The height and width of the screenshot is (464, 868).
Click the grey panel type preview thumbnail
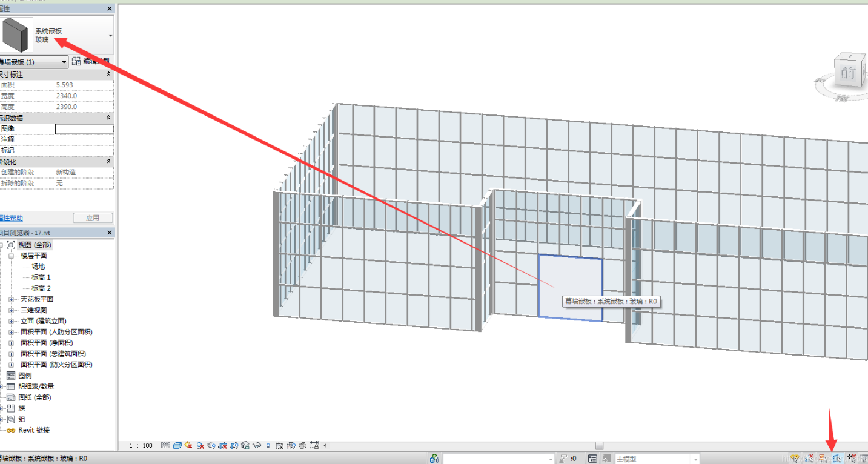[18, 35]
